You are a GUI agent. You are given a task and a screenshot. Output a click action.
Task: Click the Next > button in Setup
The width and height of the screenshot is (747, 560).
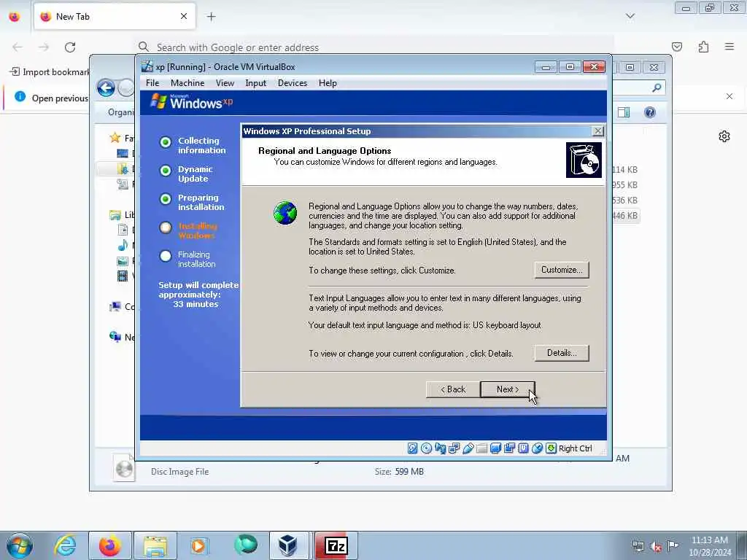508,389
